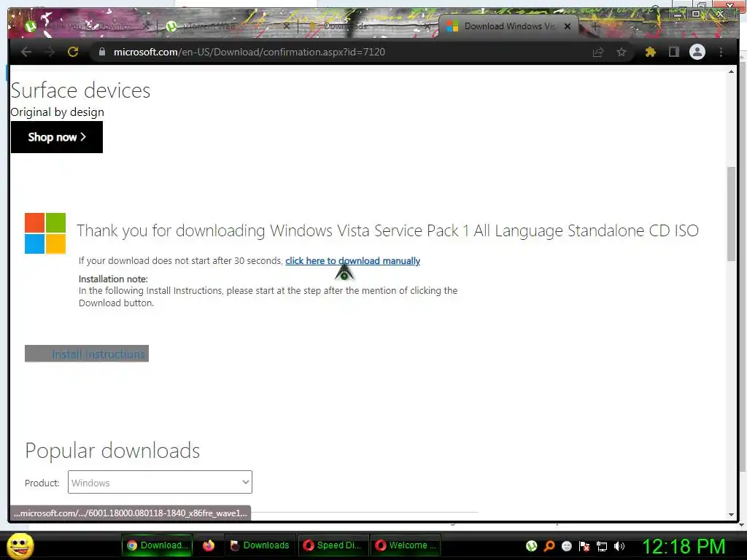Click the Microsoft four-color logo

(45, 233)
